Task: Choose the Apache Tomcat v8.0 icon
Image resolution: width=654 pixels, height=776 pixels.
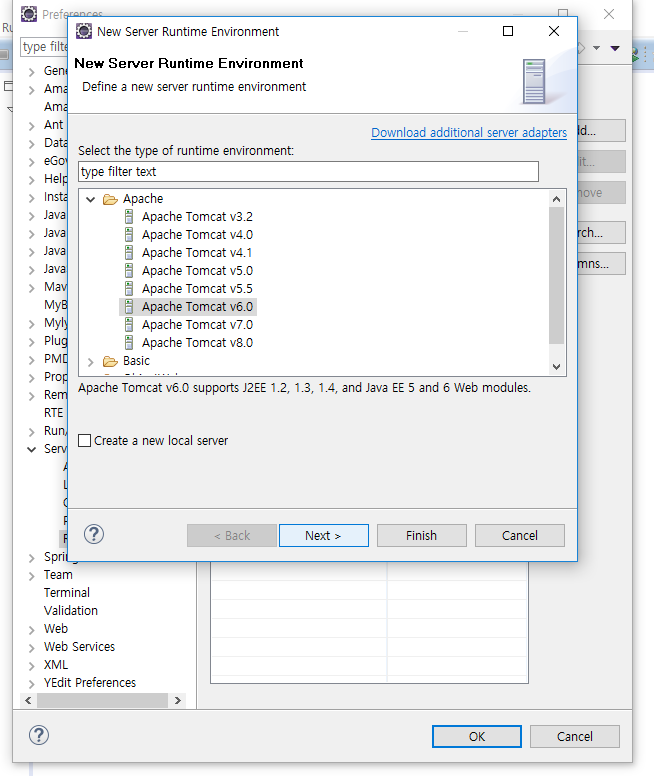Action: [x=129, y=342]
